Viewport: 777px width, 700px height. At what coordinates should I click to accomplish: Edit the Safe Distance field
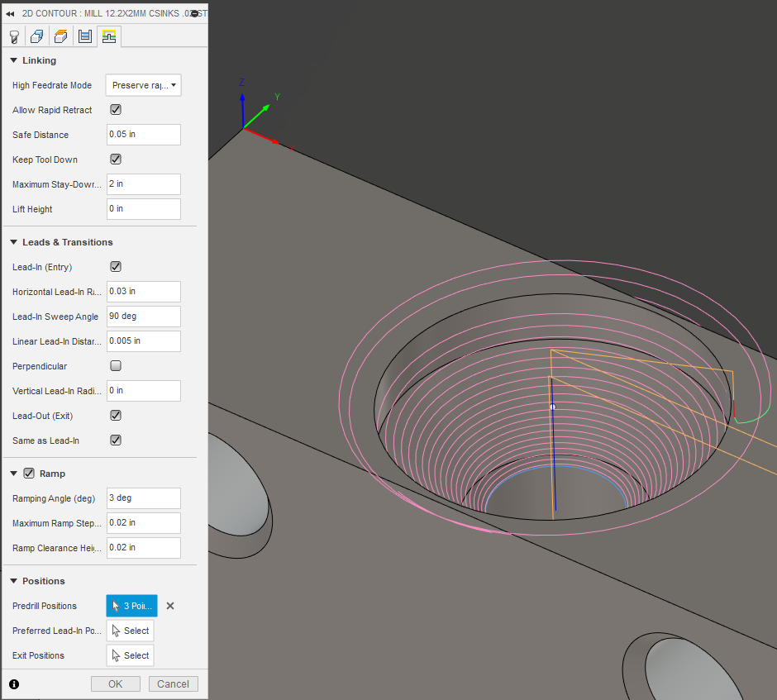coord(144,134)
